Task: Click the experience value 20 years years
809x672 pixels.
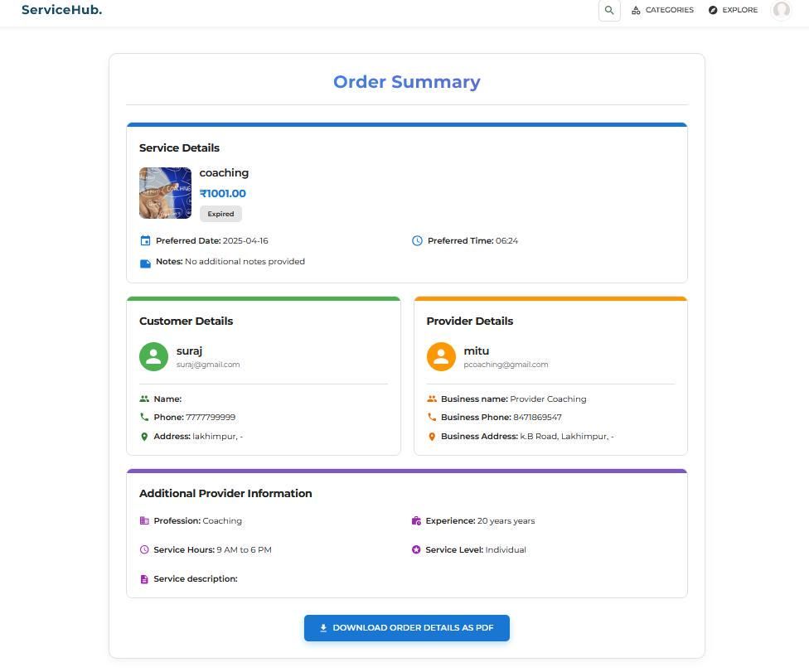Action: (506, 521)
